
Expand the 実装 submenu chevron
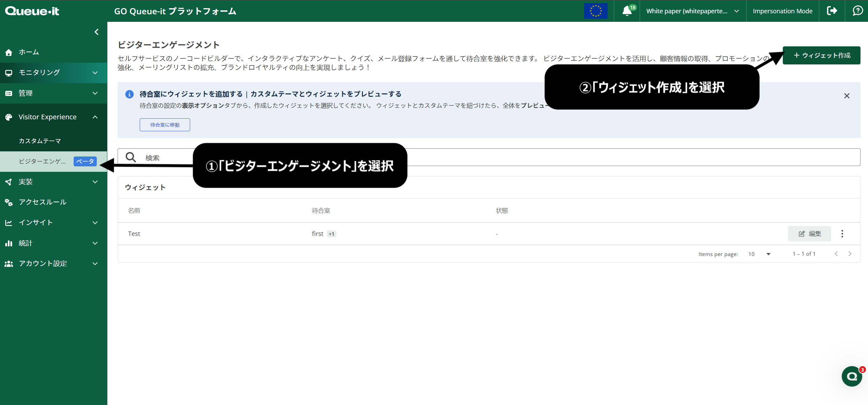point(95,182)
